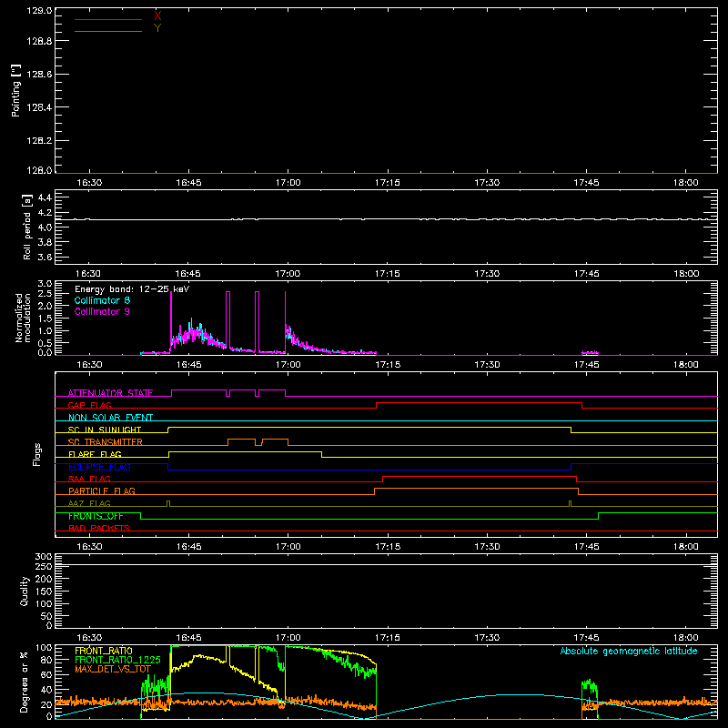Click the 'PARTICLE_FLAG' flag label
The height and width of the screenshot is (728, 728).
(x=102, y=490)
